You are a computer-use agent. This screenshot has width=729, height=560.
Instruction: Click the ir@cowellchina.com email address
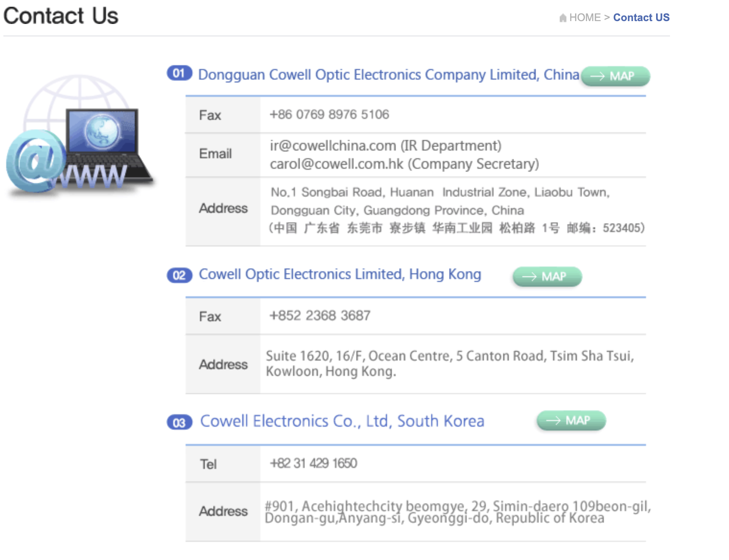tap(333, 146)
